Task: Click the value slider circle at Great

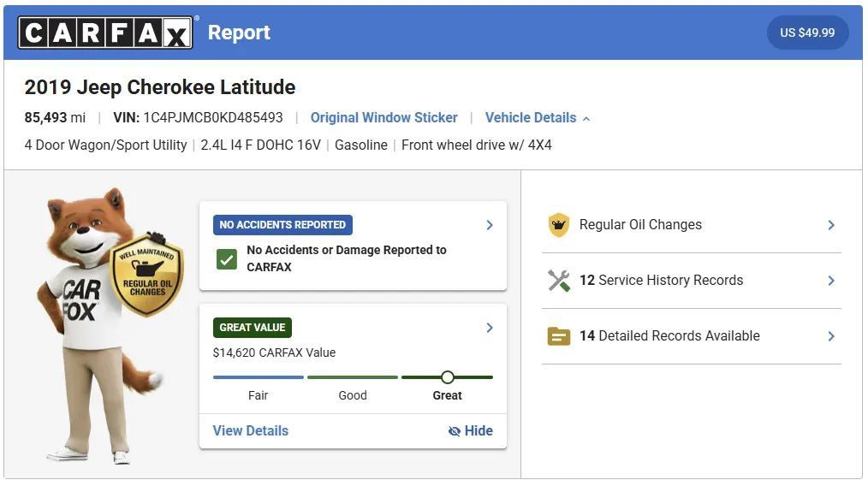Action: [448, 377]
